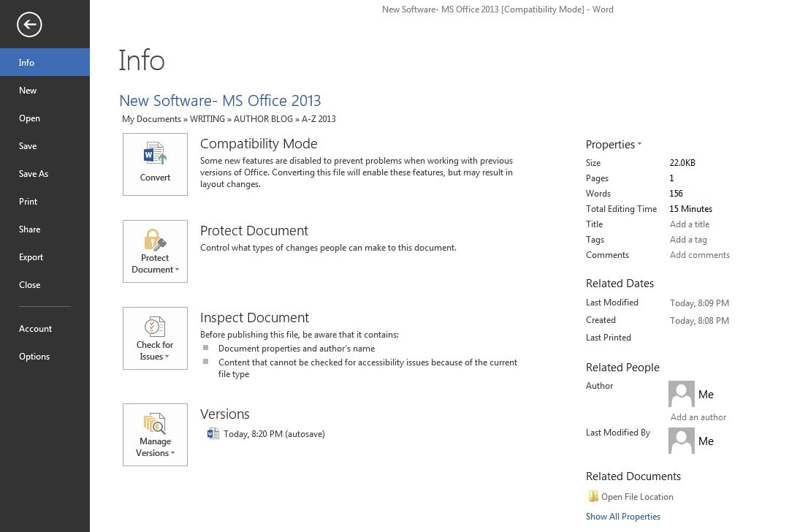Open Options in the sidebar
The height and width of the screenshot is (532, 808).
click(34, 357)
